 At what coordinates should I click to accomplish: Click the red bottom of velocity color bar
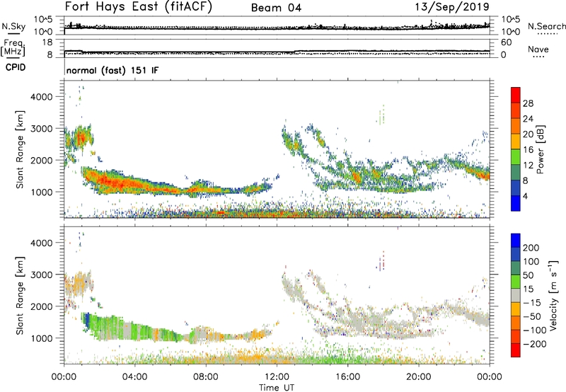click(x=516, y=350)
